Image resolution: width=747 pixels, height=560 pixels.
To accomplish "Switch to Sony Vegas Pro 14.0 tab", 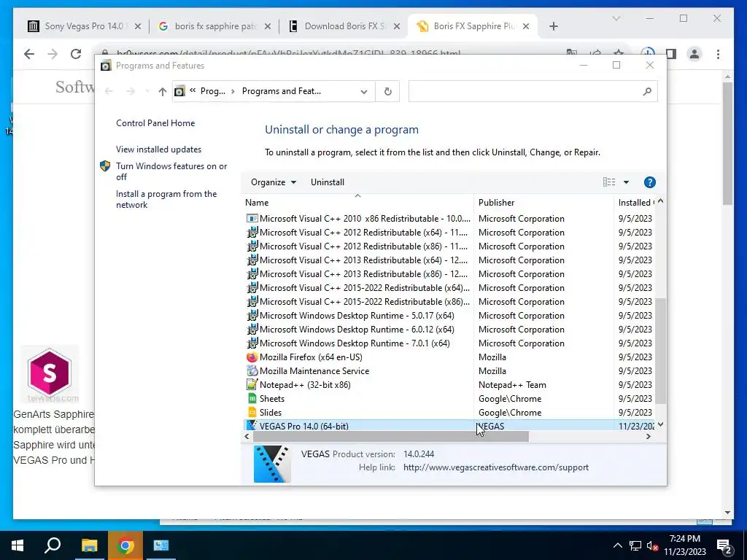I will coord(83,26).
